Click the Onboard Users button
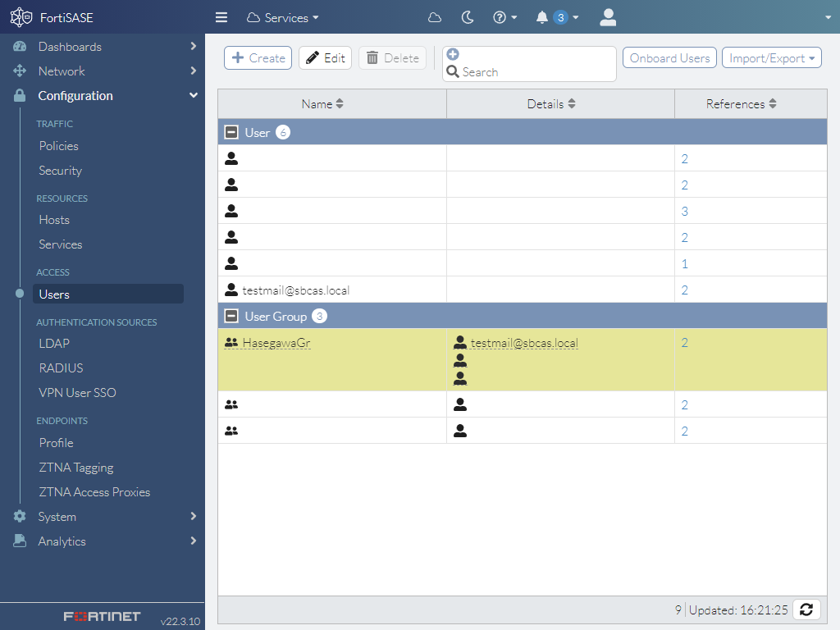The image size is (840, 630). point(669,58)
